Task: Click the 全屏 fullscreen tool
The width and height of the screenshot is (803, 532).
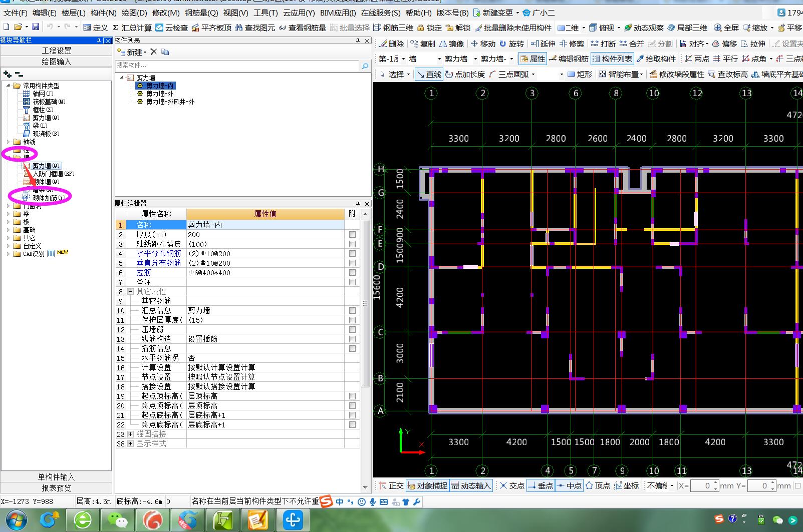Action: [x=726, y=28]
